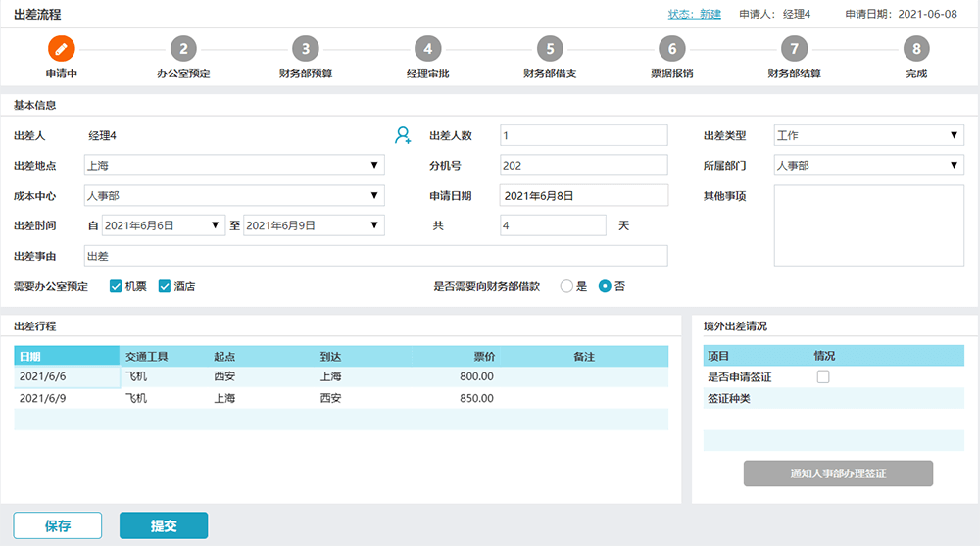
Task: Click the 出差人数 input field
Action: click(x=584, y=135)
